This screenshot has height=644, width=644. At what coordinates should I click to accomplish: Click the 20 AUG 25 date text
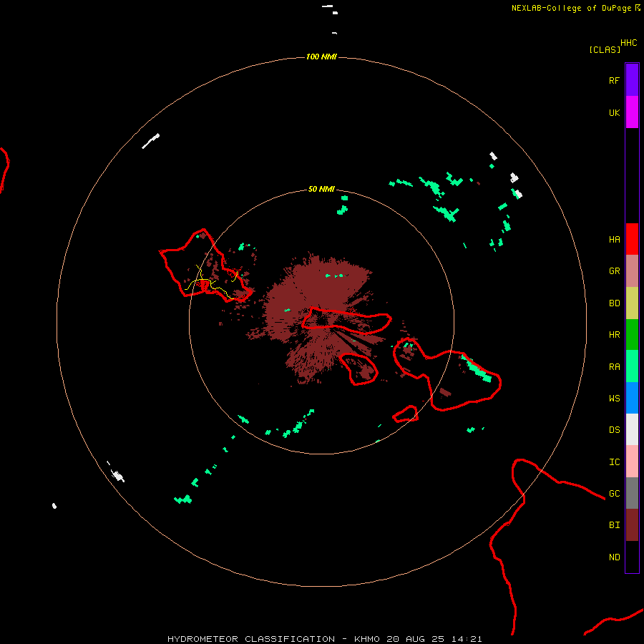tap(415, 639)
